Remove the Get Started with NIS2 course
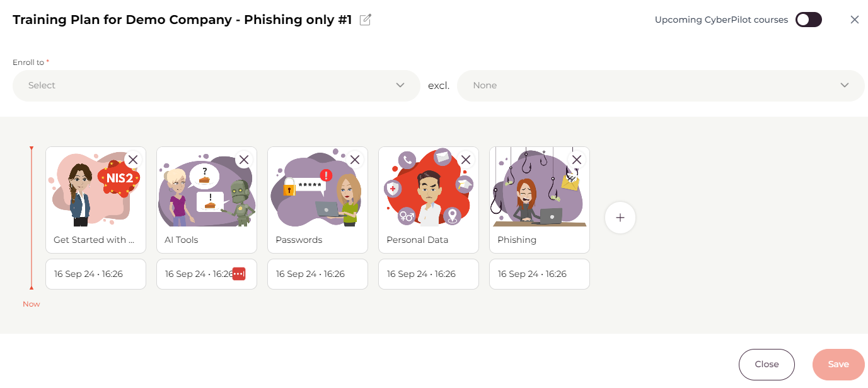The width and height of the screenshot is (868, 388). 133,160
